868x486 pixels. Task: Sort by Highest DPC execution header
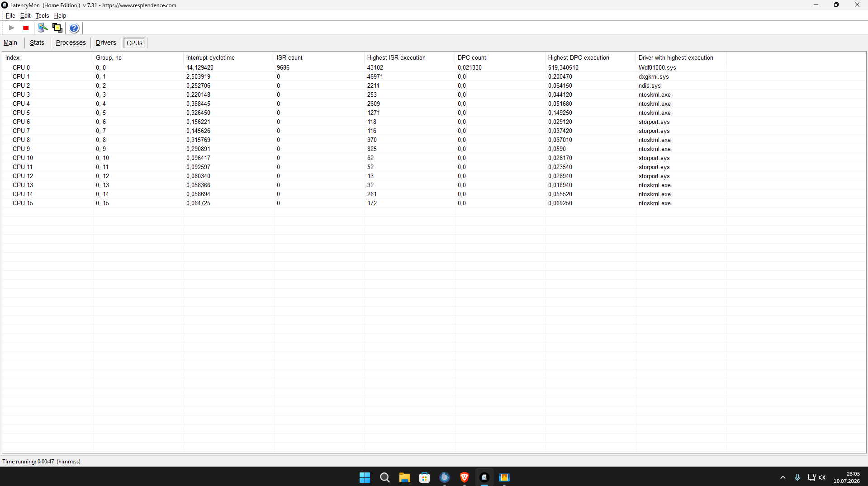(x=591, y=57)
